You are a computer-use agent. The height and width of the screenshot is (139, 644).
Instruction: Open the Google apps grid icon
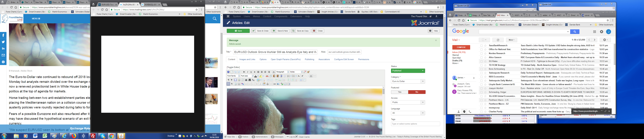tap(594, 32)
